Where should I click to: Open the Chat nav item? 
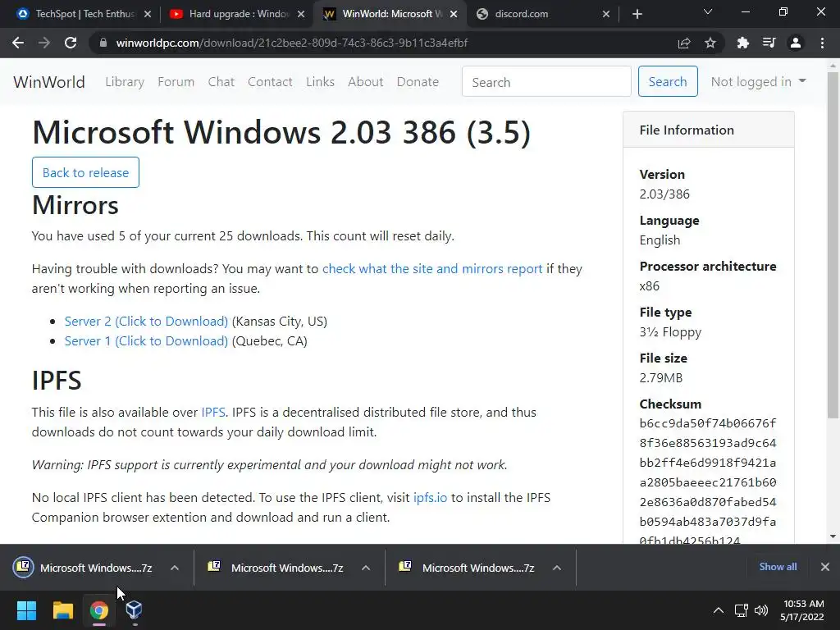(221, 82)
